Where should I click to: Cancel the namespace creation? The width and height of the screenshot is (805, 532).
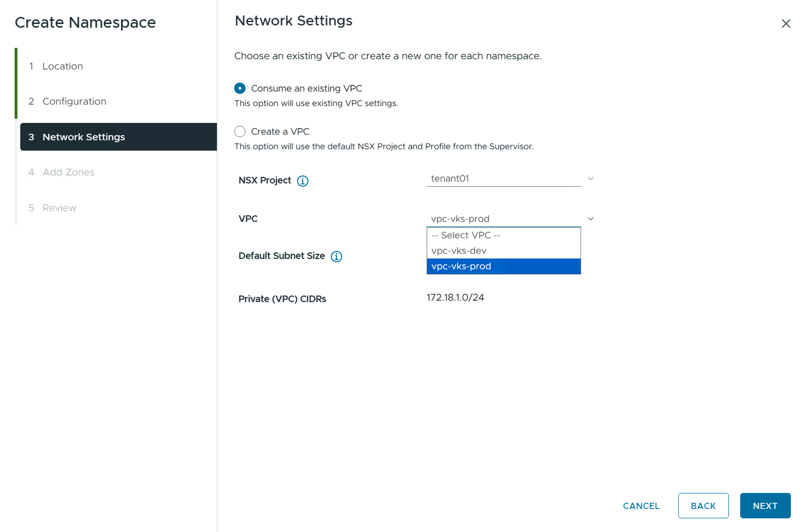click(x=641, y=506)
